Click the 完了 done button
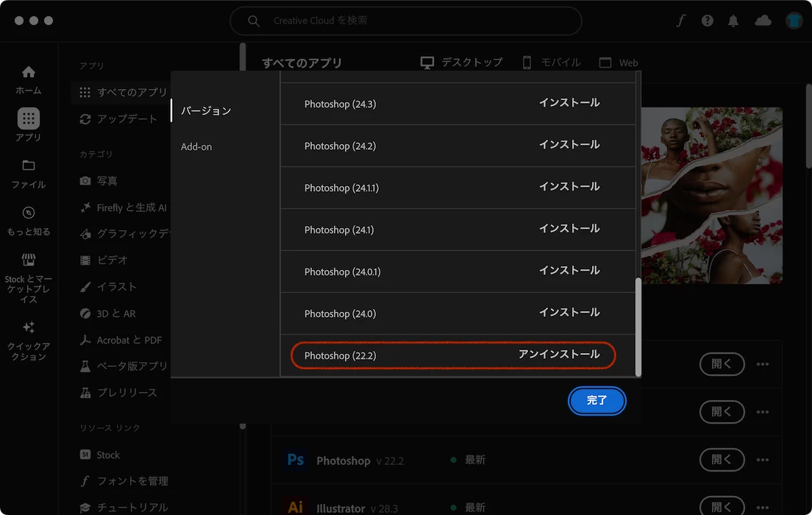The image size is (812, 515). tap(596, 400)
